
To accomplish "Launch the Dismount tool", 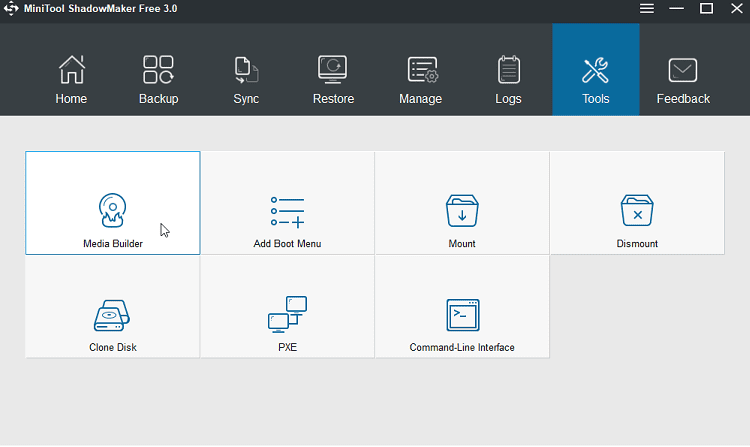I will click(637, 203).
